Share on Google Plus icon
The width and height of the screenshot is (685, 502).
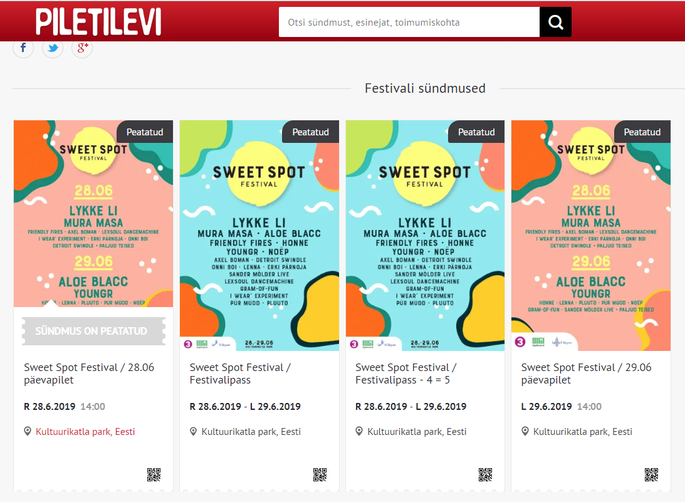coord(82,47)
